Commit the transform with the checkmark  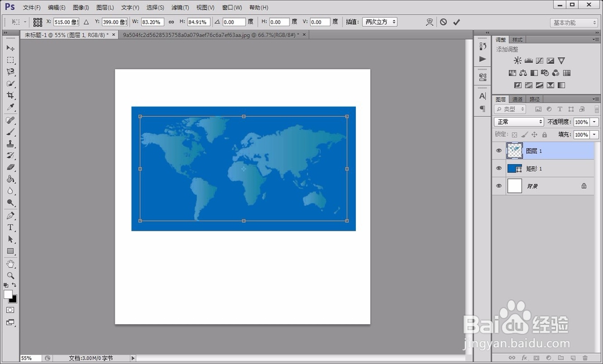(x=456, y=22)
